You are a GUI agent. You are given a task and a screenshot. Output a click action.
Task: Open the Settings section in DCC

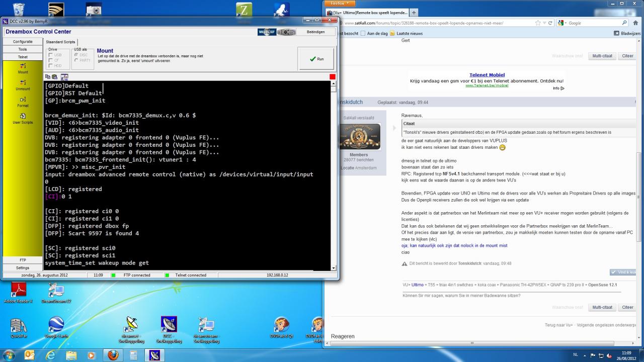pos(23,268)
